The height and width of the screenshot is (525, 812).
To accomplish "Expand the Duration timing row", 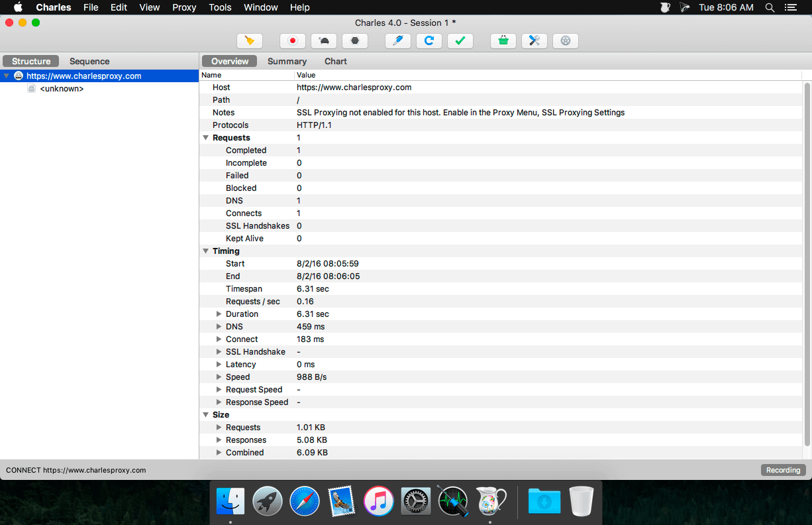I will [219, 314].
